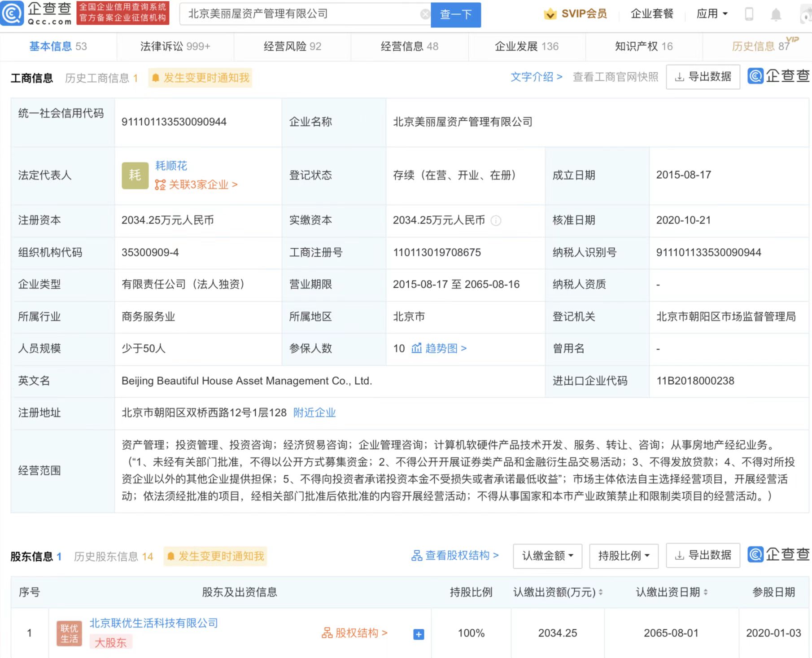Open 关联3家企业 relation link
The width and height of the screenshot is (812, 658).
point(196,184)
